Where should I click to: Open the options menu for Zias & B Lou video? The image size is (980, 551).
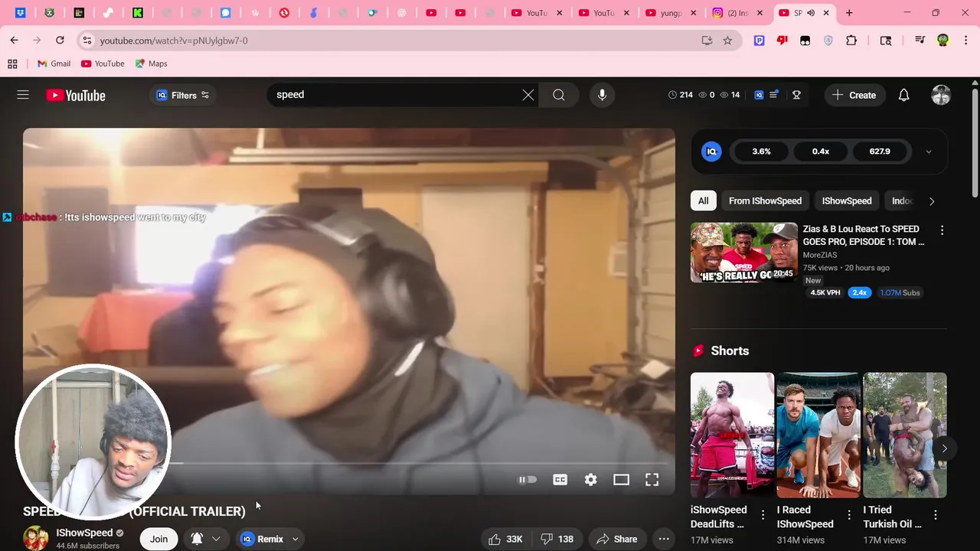[942, 230]
